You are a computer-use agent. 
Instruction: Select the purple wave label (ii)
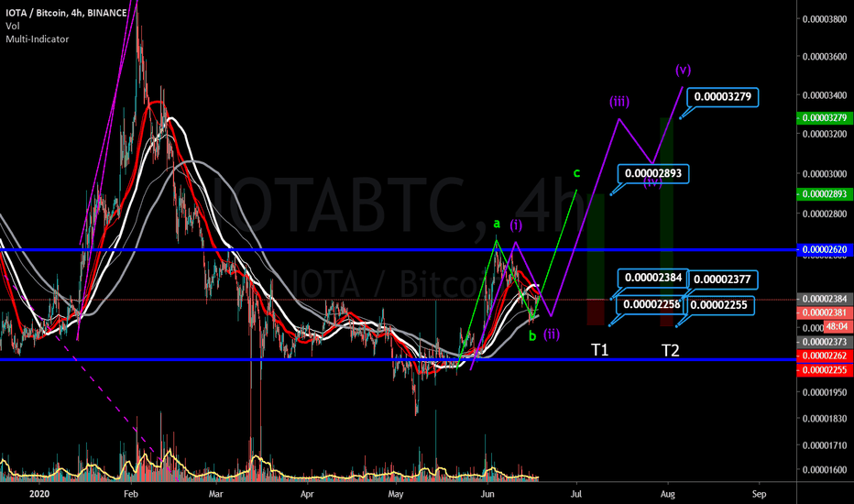point(552,334)
